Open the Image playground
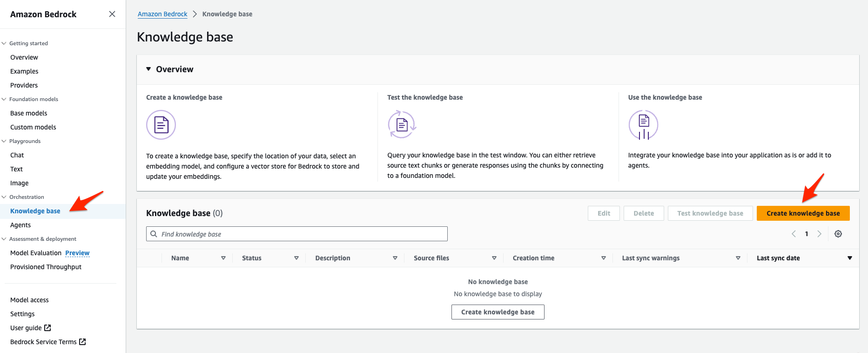 click(20, 183)
